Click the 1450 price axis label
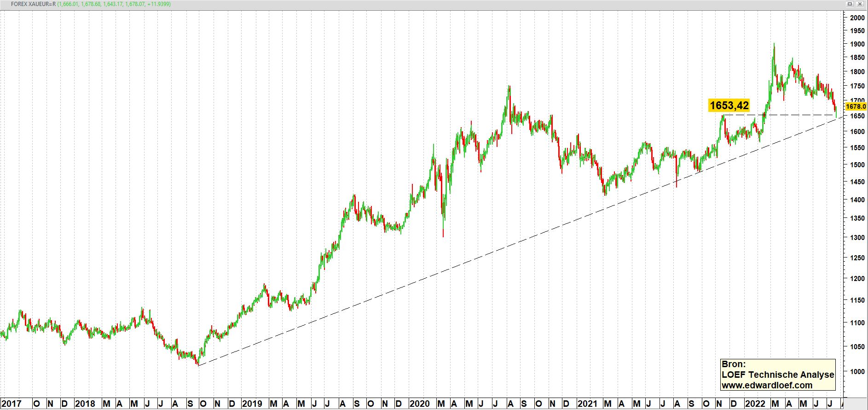 click(x=857, y=182)
